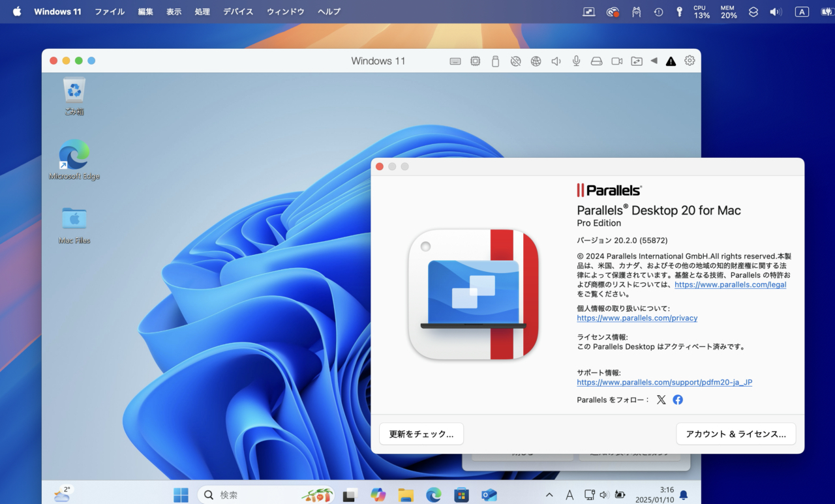
Task: Click the black warning triangle icon
Action: click(671, 61)
